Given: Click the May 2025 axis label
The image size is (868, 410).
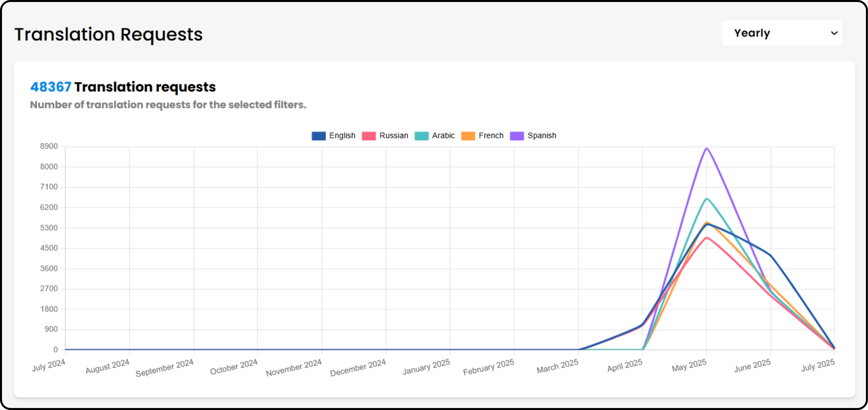Looking at the screenshot, I should coord(689,365).
